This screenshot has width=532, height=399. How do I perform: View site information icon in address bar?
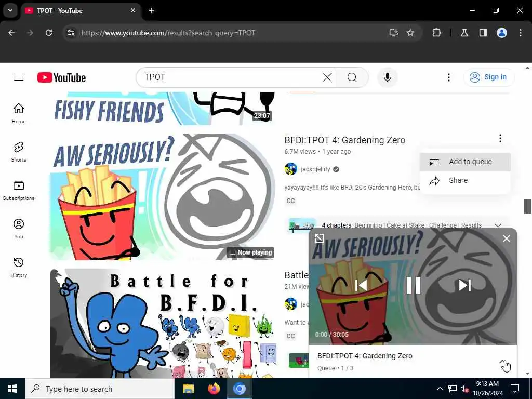[71, 33]
